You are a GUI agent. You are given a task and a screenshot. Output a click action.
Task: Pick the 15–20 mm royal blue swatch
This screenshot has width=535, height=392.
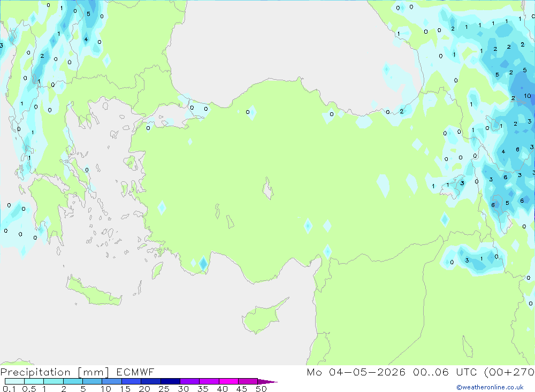[131, 381]
